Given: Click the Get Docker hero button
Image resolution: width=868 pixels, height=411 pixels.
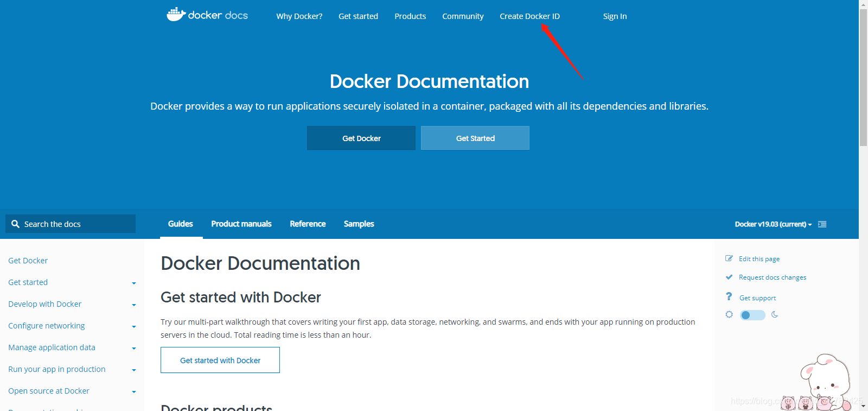Looking at the screenshot, I should click(361, 138).
